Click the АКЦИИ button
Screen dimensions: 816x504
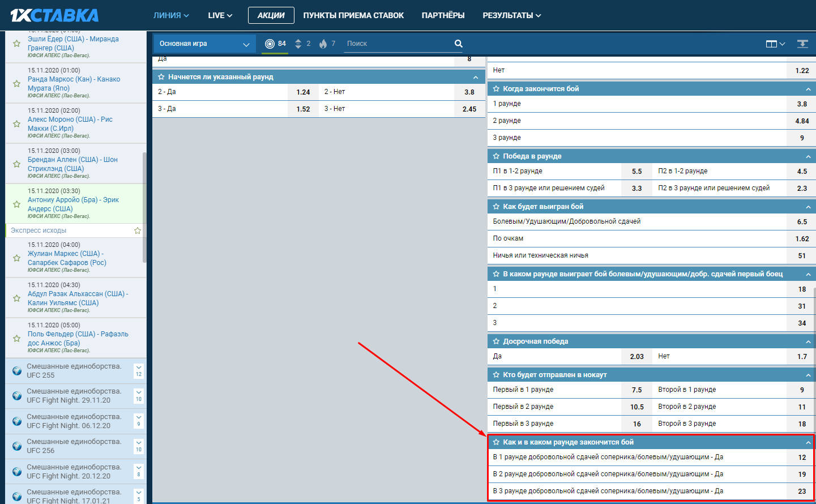(x=271, y=15)
